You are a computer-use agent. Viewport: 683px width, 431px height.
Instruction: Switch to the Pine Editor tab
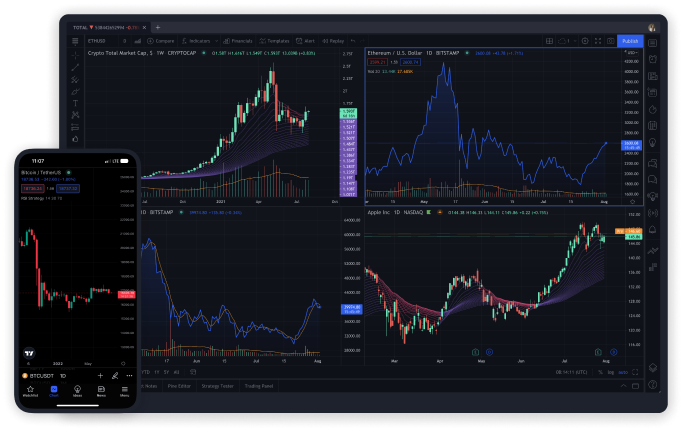click(x=179, y=386)
